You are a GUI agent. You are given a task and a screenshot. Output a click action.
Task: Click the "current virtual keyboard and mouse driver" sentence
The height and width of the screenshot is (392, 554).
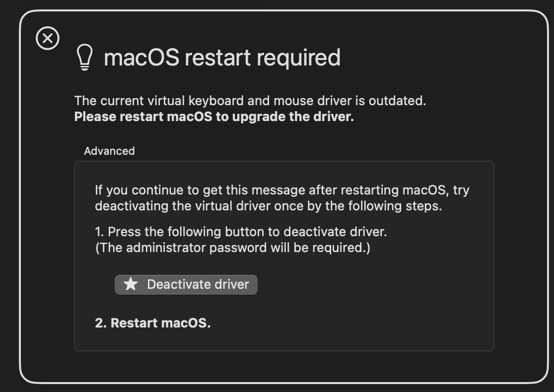(x=250, y=101)
